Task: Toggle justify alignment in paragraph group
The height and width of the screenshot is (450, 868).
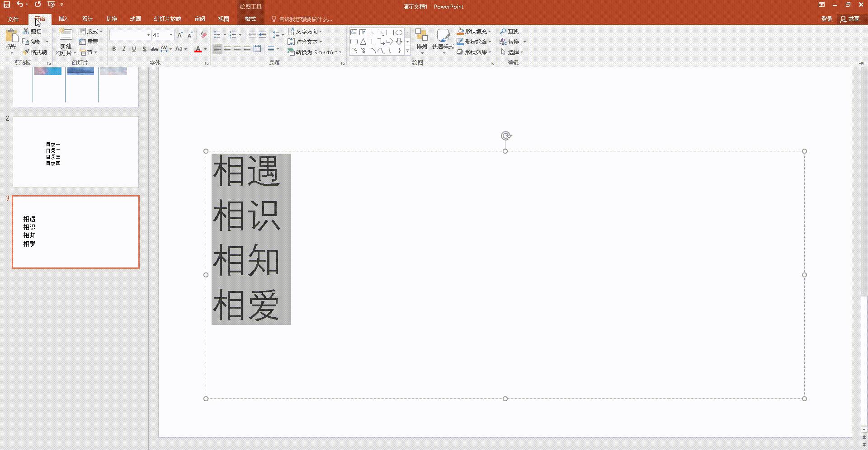Action: [x=247, y=49]
